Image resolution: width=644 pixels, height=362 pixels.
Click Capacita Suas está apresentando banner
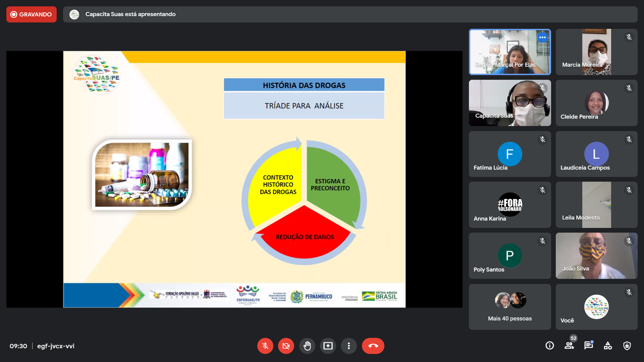coord(130,14)
